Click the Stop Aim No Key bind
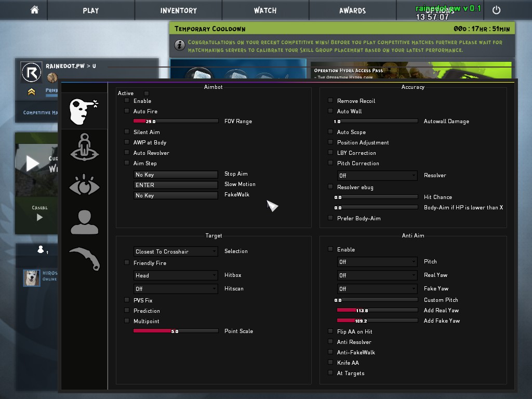The height and width of the screenshot is (399, 532). 176,175
